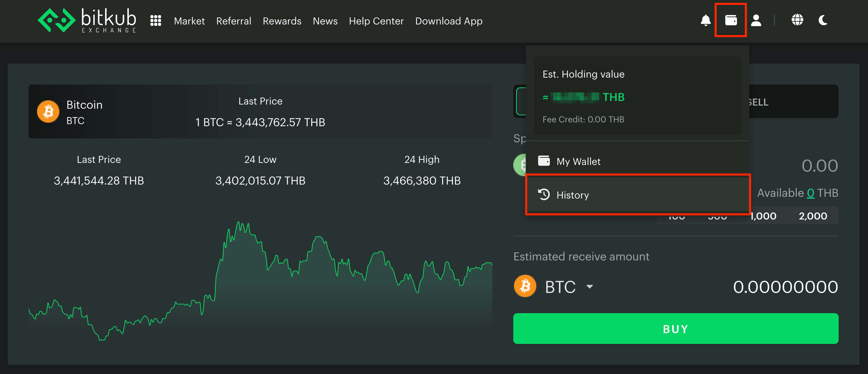Choose the 2,000 quick amount
The width and height of the screenshot is (868, 374).
pos(813,216)
